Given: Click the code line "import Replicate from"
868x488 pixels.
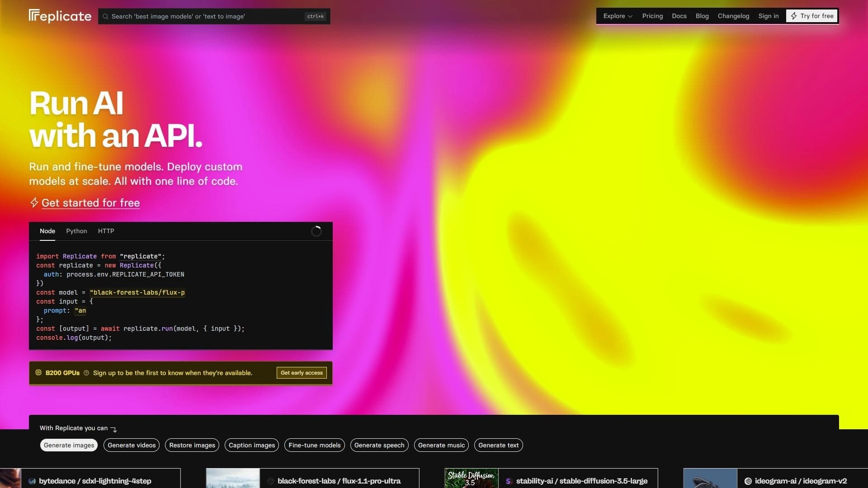Looking at the screenshot, I should 100,256.
